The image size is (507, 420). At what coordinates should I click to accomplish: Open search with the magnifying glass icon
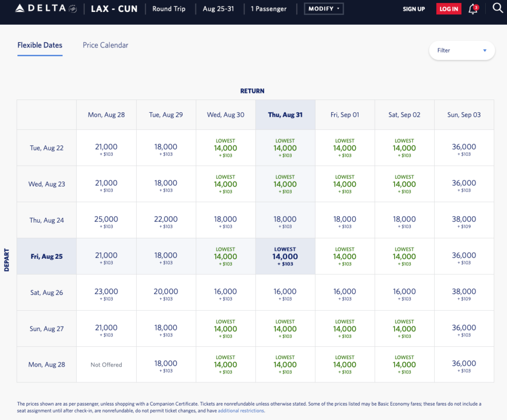pos(498,8)
